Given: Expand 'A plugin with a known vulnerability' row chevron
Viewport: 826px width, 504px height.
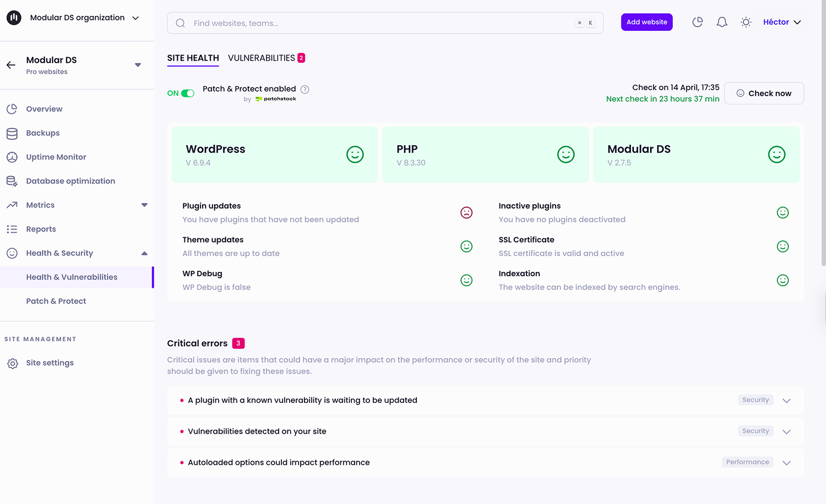Looking at the screenshot, I should pos(786,401).
